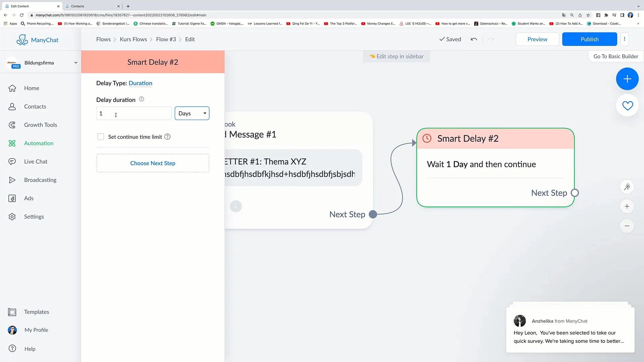644x362 pixels.
Task: Click the blue plus add step button
Action: [627, 79]
